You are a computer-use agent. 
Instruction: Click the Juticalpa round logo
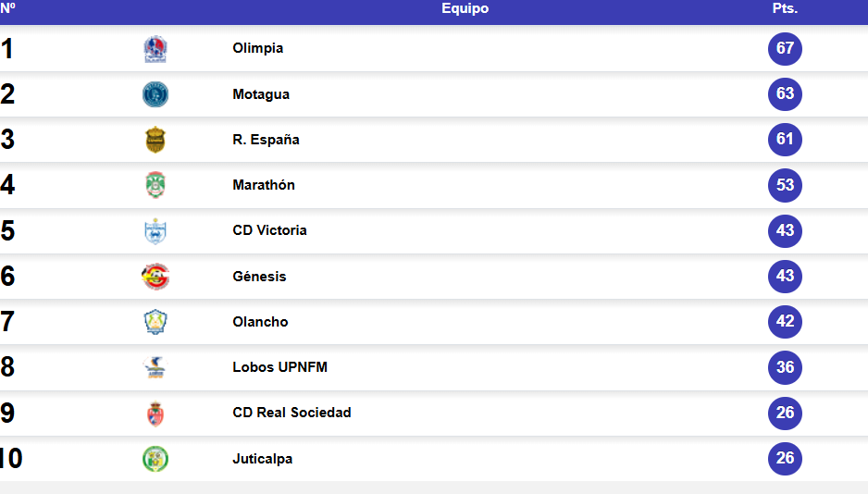click(155, 459)
